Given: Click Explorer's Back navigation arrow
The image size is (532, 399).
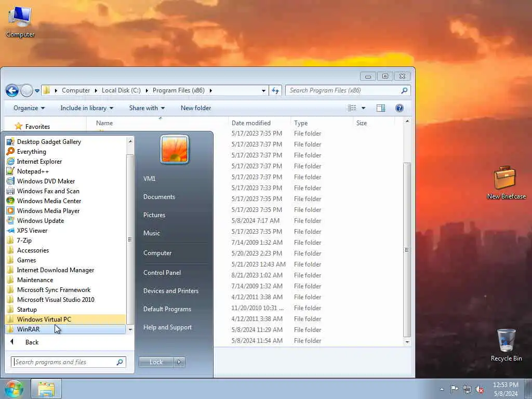Looking at the screenshot, I should pos(12,90).
